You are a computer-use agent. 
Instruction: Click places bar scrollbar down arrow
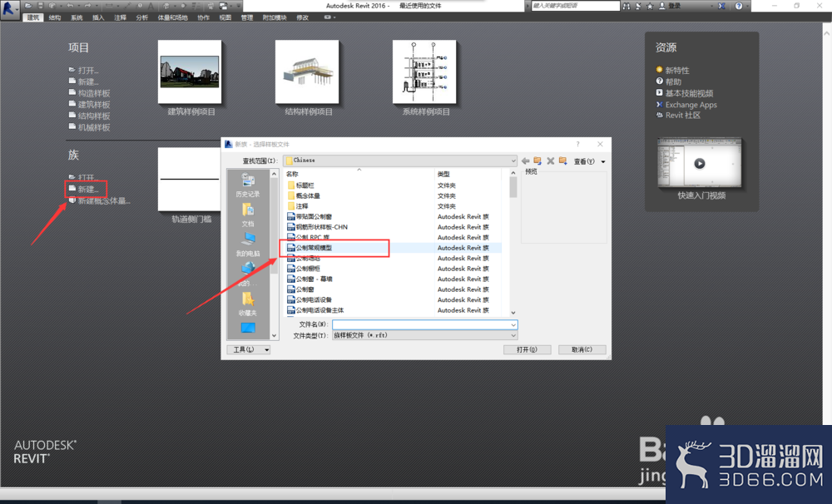tap(275, 335)
